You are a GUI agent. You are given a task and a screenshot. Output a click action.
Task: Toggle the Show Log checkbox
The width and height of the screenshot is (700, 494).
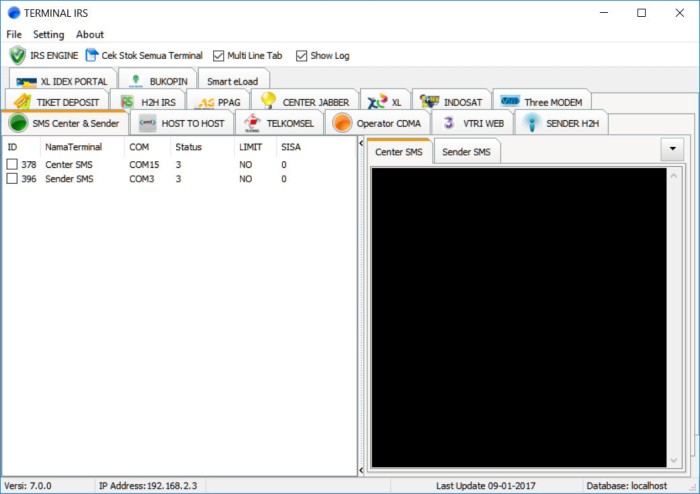(x=301, y=56)
